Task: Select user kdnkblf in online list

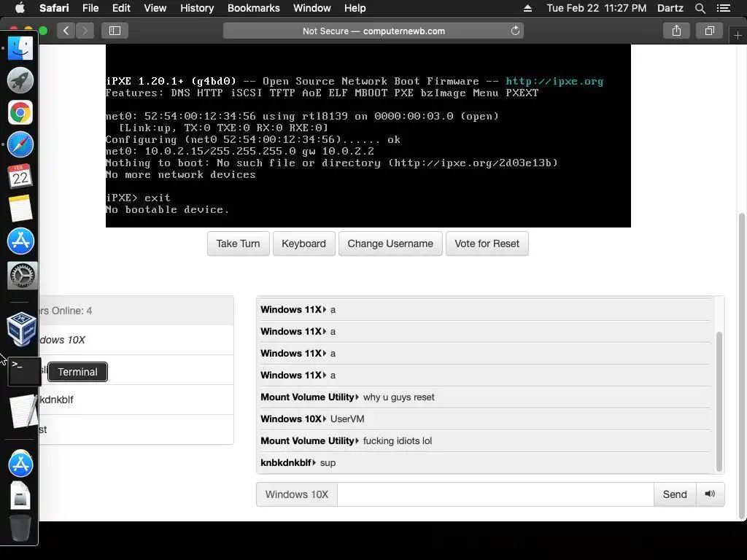Action: [136, 400]
